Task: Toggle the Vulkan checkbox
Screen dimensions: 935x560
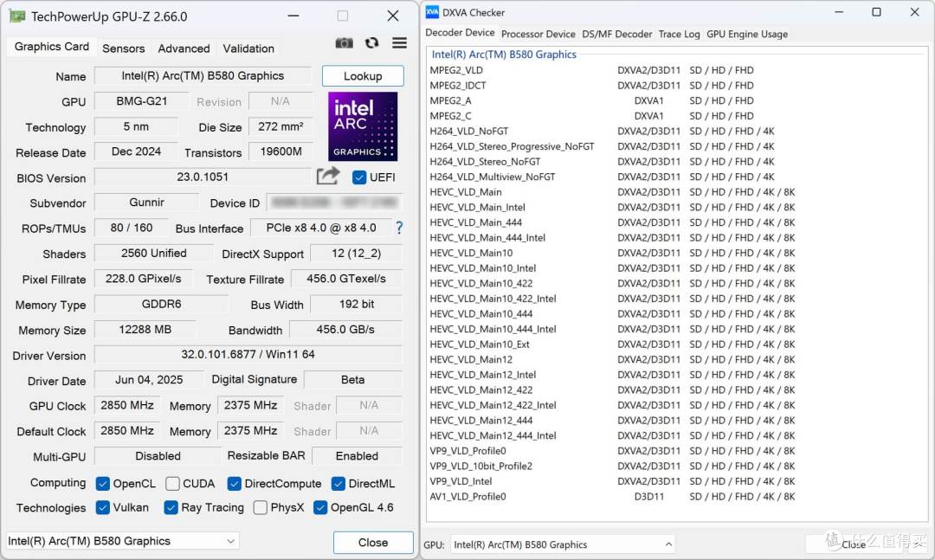Action: pyautogui.click(x=102, y=507)
